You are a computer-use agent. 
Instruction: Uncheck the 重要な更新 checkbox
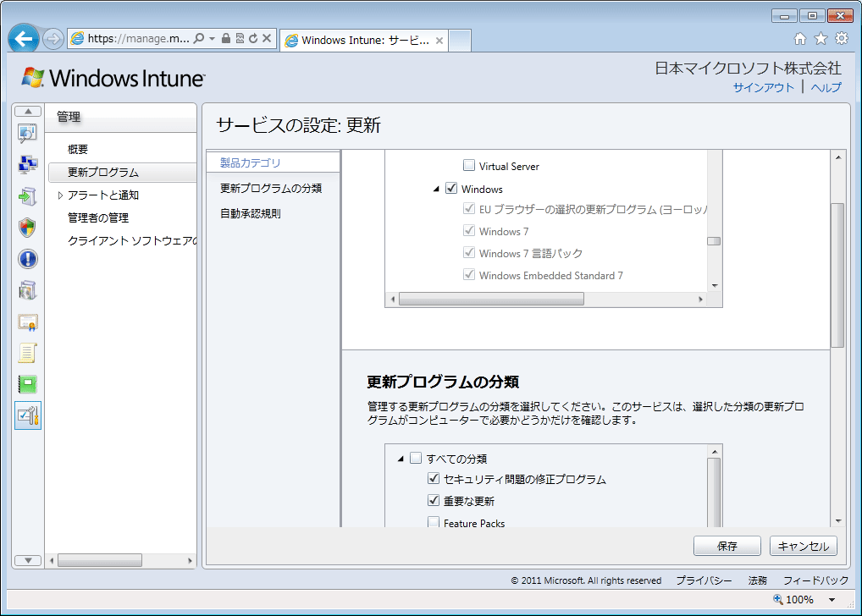[434, 500]
